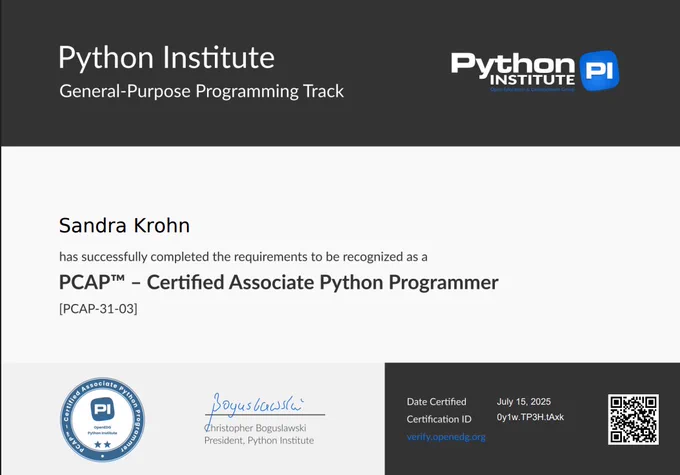Click the 'PCAP™ – Certified Associate Python Programmer' title
Image resolution: width=680 pixels, height=475 pixels.
(279, 282)
